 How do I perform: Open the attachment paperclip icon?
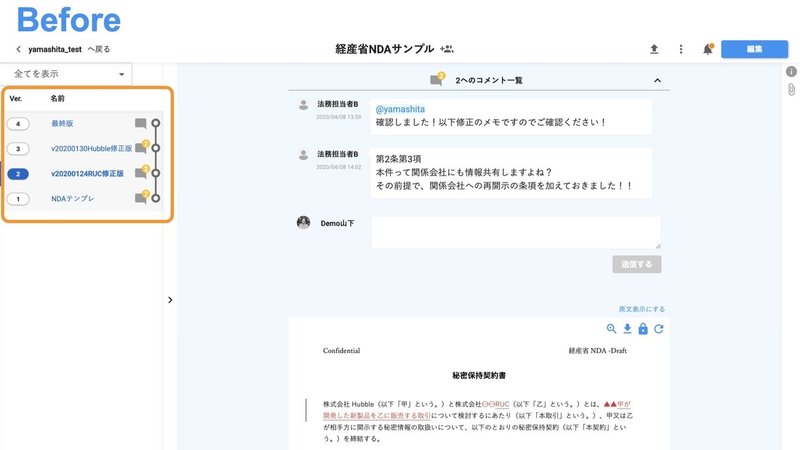pyautogui.click(x=791, y=90)
